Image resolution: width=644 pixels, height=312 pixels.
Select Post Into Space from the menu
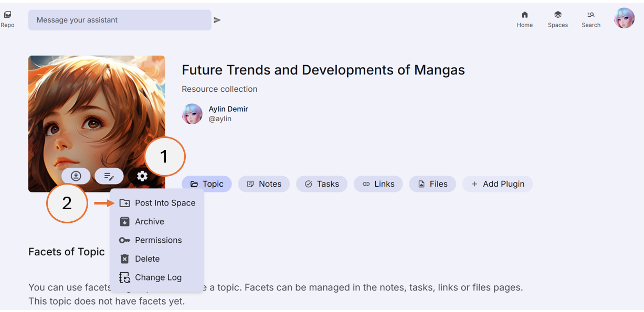165,202
